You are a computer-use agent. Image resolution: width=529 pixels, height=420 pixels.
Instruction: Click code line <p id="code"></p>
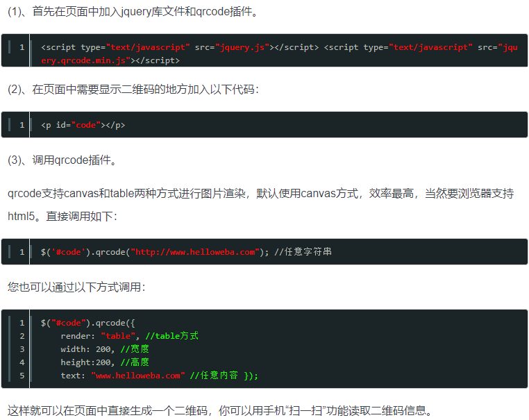83,125
